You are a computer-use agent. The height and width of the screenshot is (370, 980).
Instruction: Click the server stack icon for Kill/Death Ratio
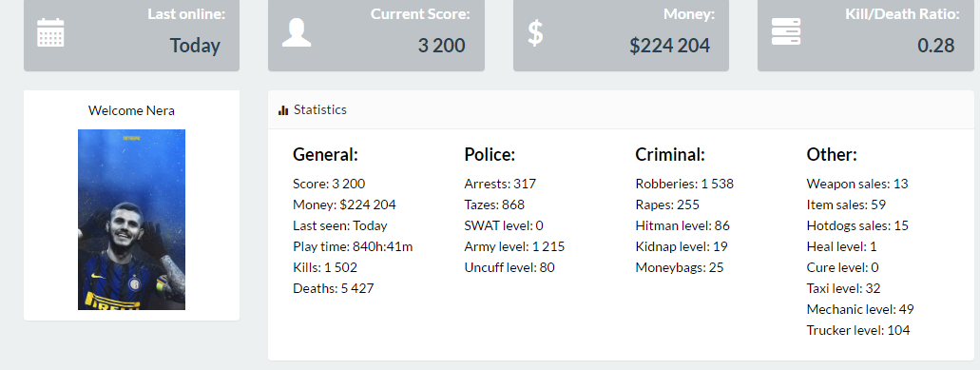pyautogui.click(x=786, y=31)
